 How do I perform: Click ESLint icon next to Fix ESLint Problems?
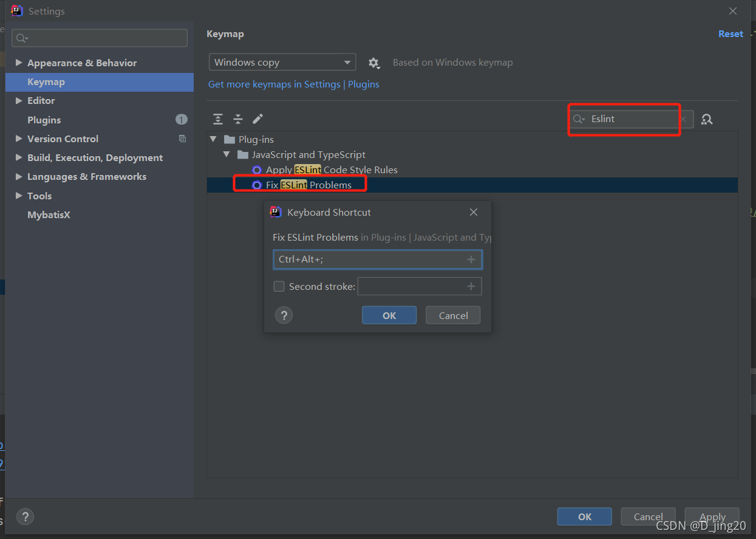(257, 185)
